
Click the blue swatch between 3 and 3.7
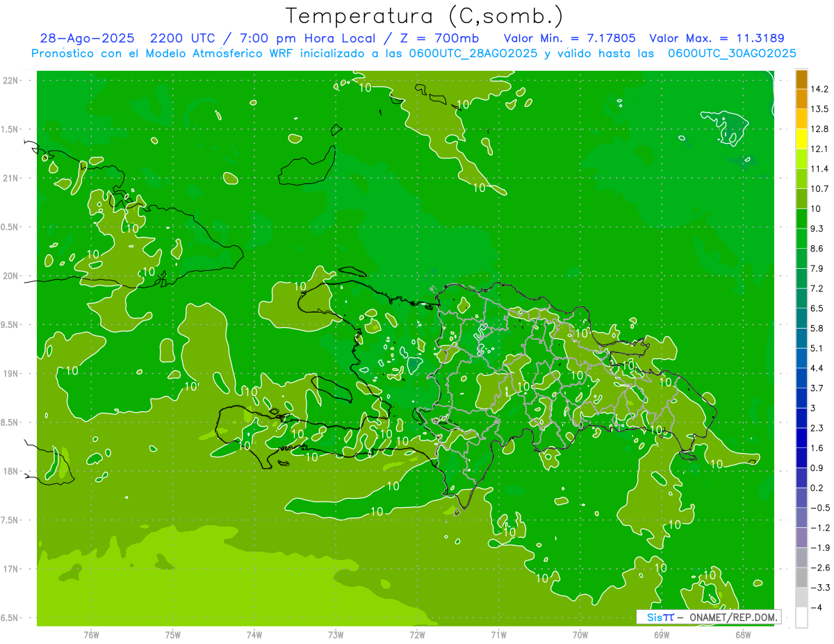click(801, 398)
